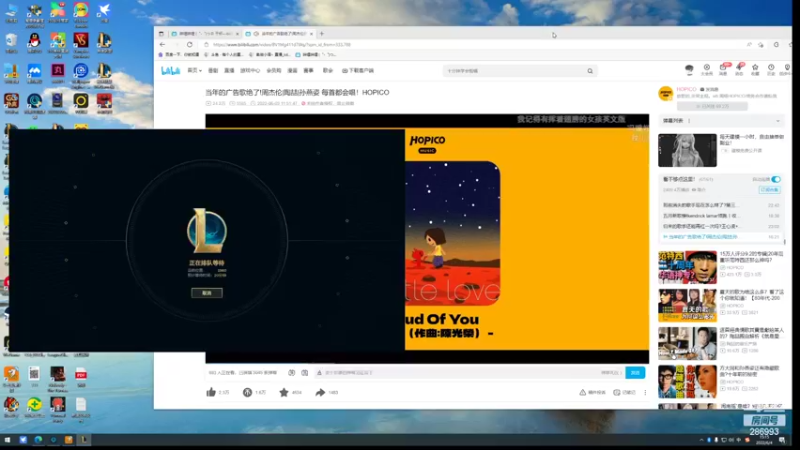Open 游戏中心 item in bilibili nav

250,70
